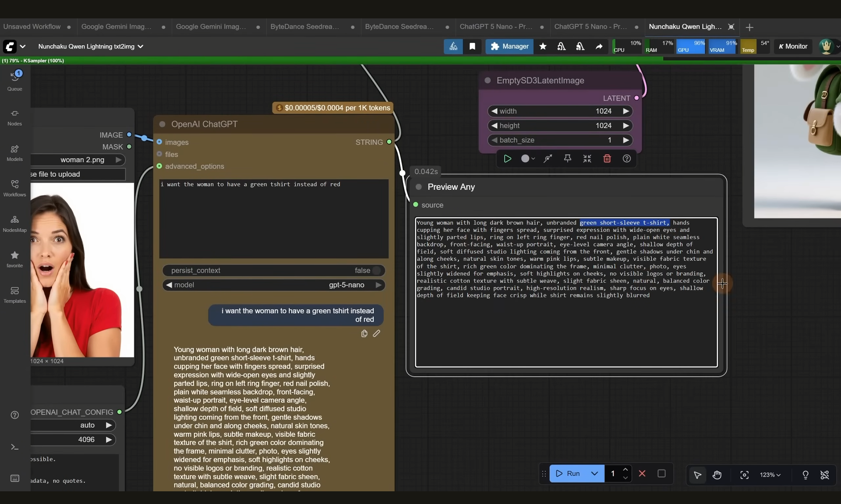841x504 pixels.
Task: Click the pin node icon in toolbox
Action: click(567, 159)
